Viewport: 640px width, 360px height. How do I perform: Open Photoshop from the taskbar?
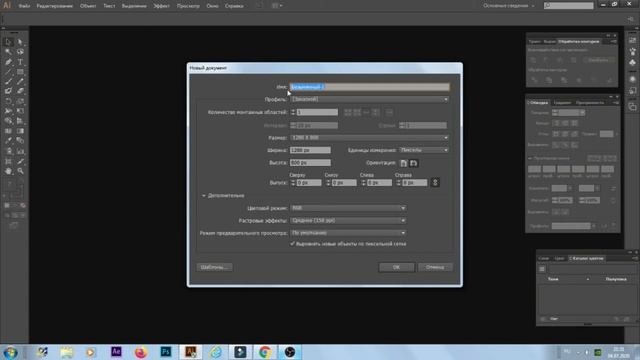point(166,352)
